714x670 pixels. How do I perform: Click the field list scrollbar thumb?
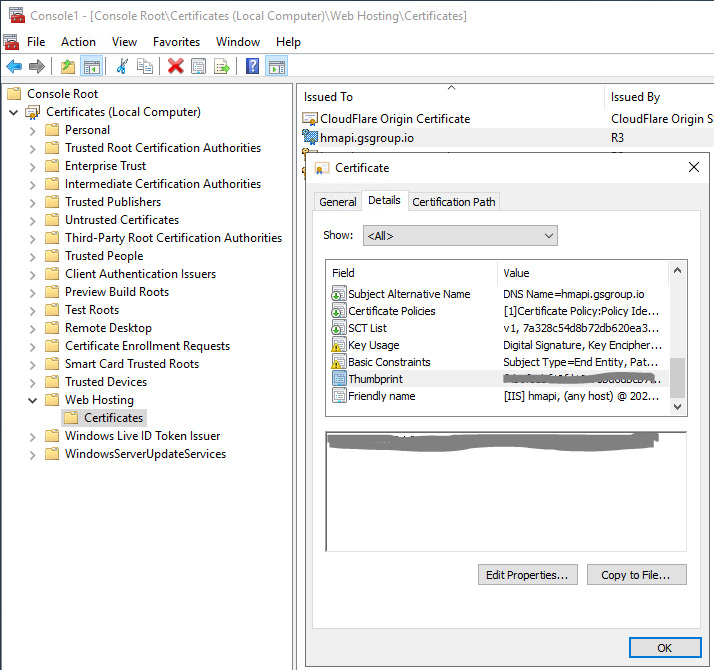[678, 378]
